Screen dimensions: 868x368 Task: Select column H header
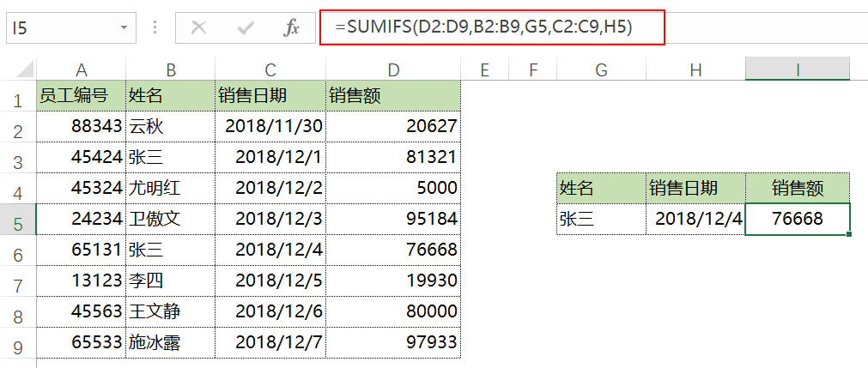(x=695, y=69)
